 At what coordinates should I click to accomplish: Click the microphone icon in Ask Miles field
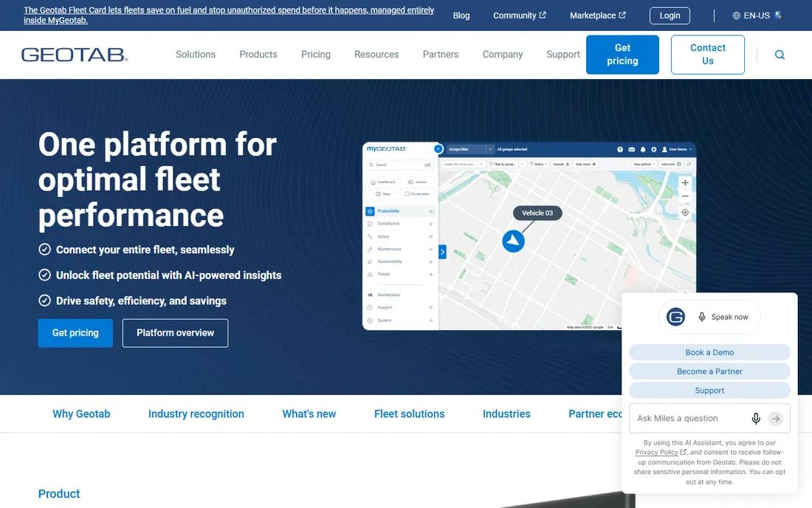pyautogui.click(x=756, y=419)
